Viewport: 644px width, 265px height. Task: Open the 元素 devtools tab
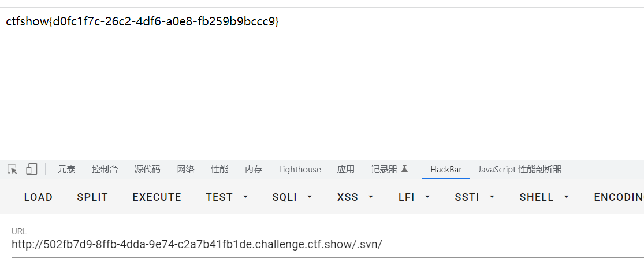pyautogui.click(x=66, y=170)
